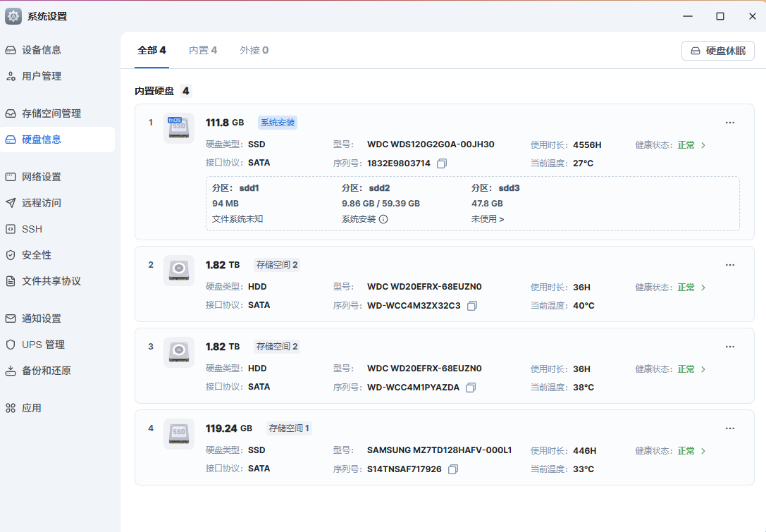The height and width of the screenshot is (532, 766).
Task: Click the 存储空间 2 tag on disk 3
Action: tap(277, 347)
